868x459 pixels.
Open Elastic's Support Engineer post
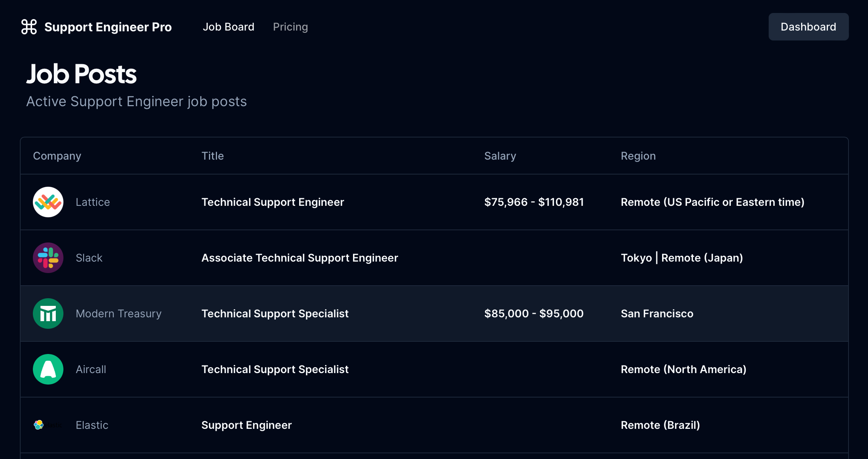(246, 425)
